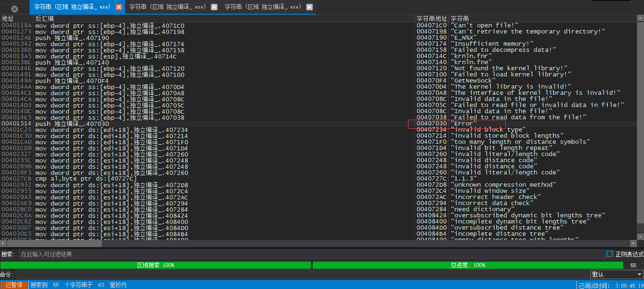Close the third 字符串 tab
This screenshot has width=644, height=289.
[309, 7]
